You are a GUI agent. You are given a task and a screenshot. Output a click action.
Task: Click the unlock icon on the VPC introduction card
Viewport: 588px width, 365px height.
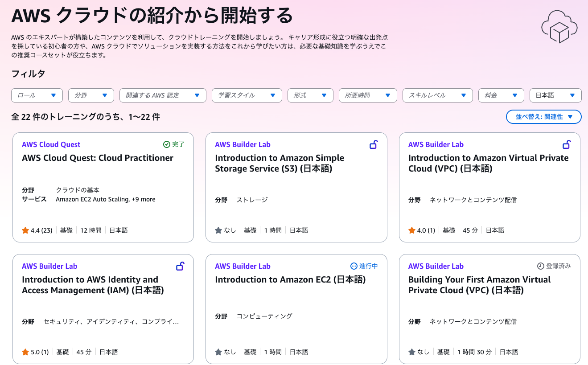(x=567, y=144)
